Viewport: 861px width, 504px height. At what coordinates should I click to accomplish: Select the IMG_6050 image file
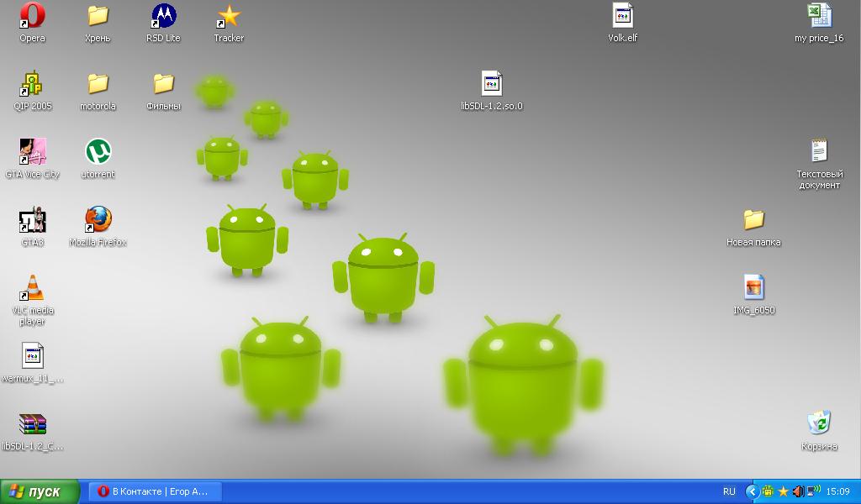tap(753, 287)
